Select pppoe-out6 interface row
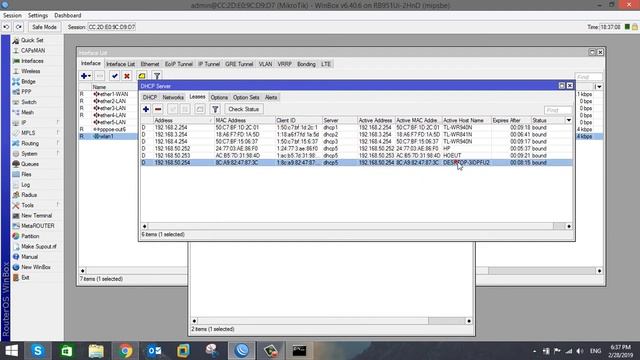 (108, 129)
